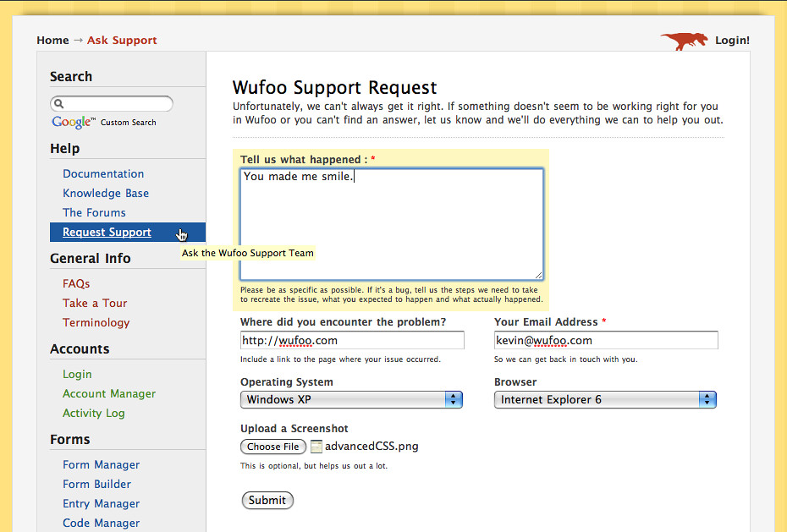
Task: Click the Choose File button
Action: pos(273,447)
